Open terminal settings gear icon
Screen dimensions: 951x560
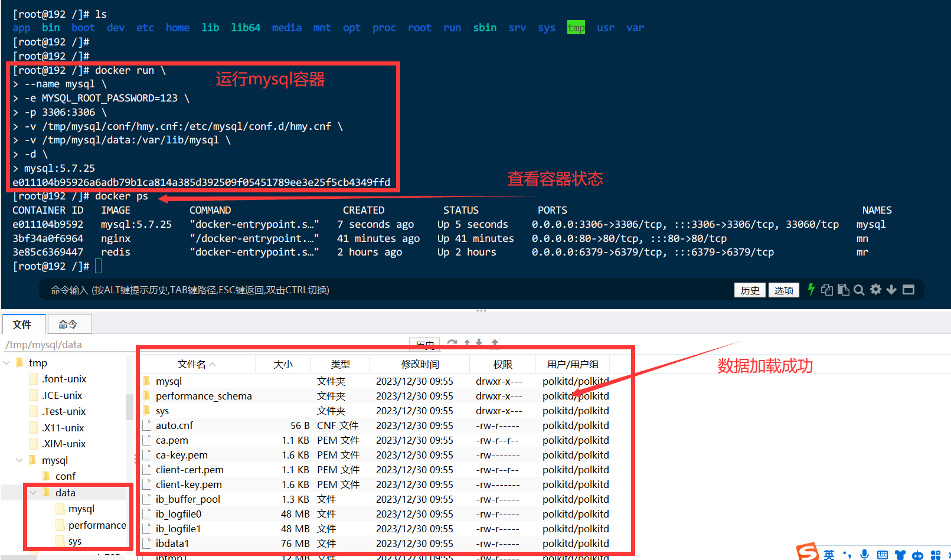pos(876,289)
